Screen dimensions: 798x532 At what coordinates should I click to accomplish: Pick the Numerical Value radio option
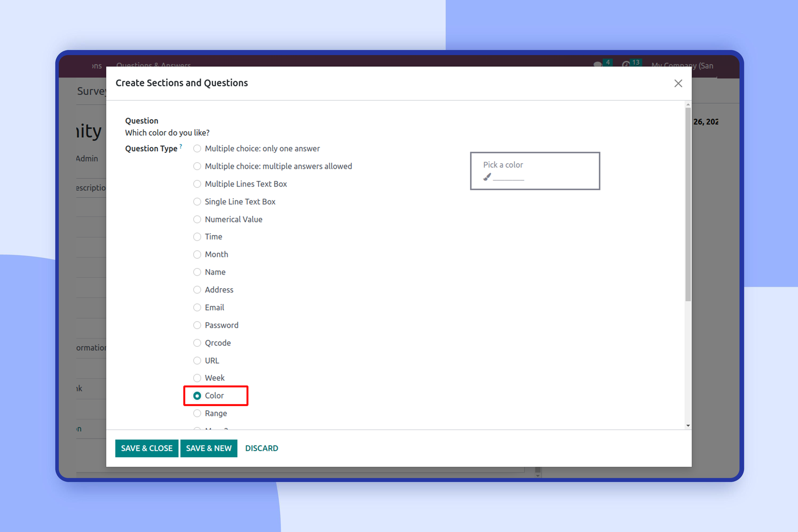click(197, 219)
